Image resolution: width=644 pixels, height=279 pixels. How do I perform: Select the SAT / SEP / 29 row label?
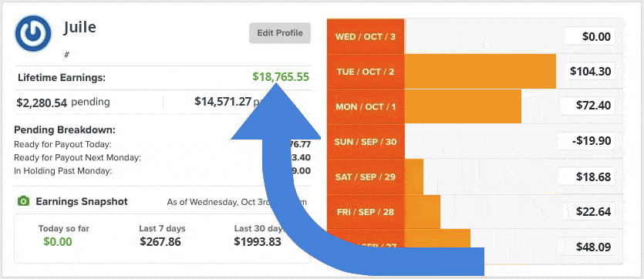coord(366,176)
